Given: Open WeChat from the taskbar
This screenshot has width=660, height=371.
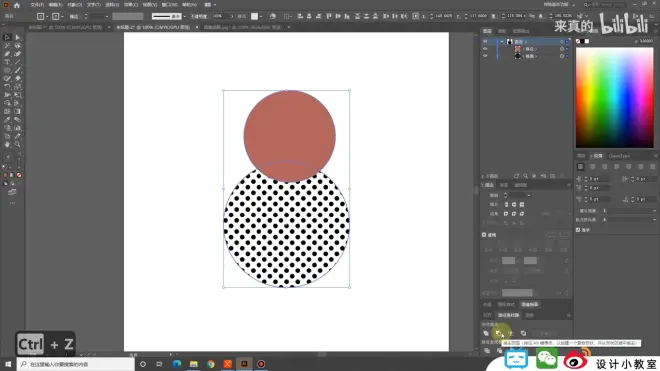Looking at the screenshot, I should [546, 359].
